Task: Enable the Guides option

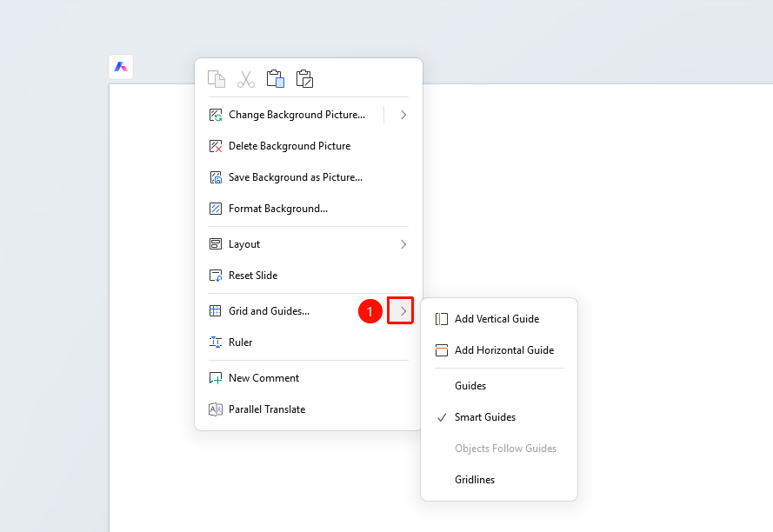Action: (499, 386)
